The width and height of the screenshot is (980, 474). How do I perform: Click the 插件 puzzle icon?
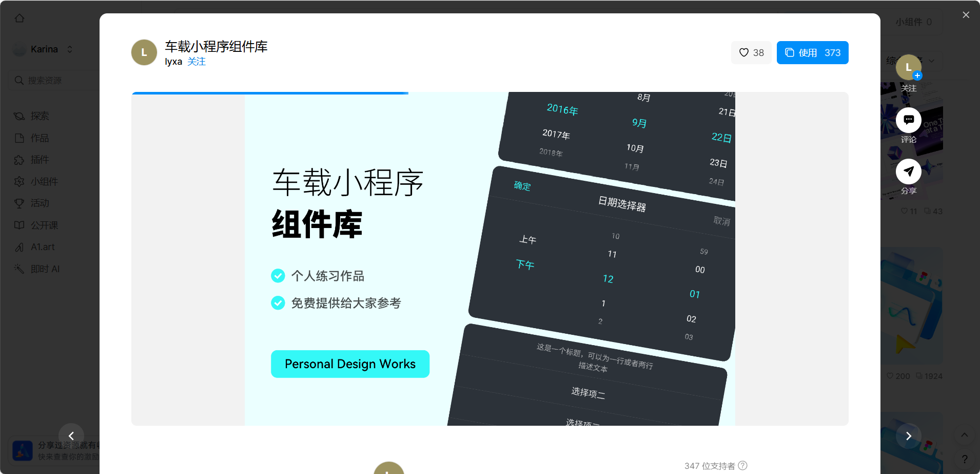(19, 160)
